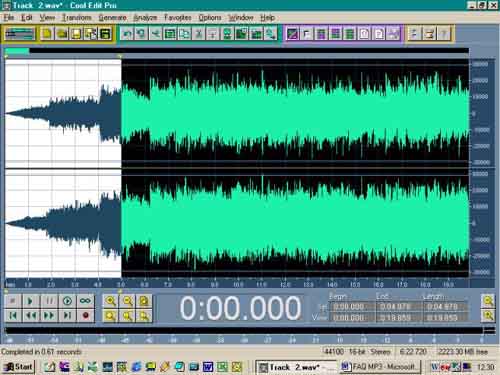
Task: Zoom in horizontally
Action: (110, 301)
